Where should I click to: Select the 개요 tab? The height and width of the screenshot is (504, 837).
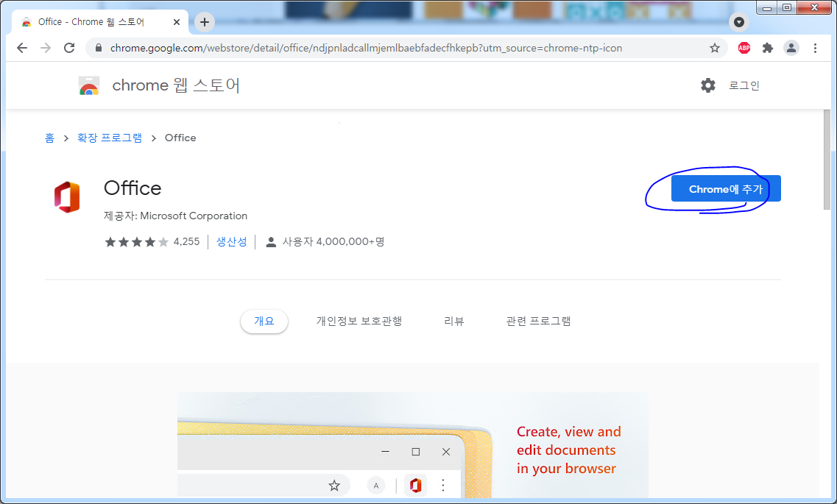264,321
